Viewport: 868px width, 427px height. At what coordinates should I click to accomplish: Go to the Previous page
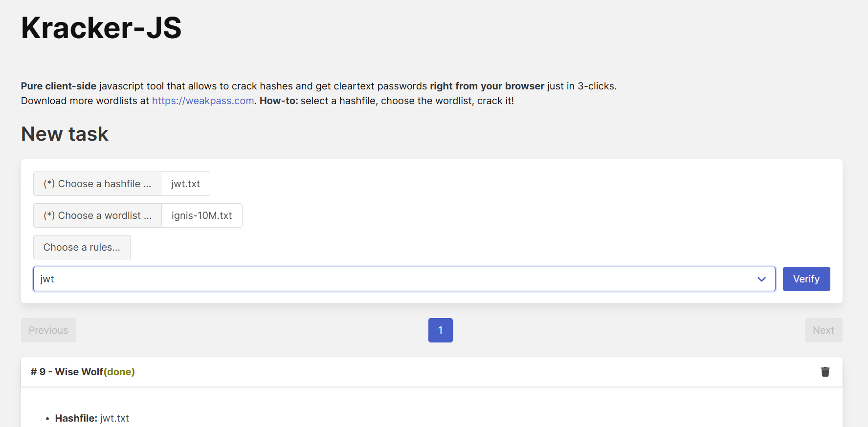click(x=48, y=330)
